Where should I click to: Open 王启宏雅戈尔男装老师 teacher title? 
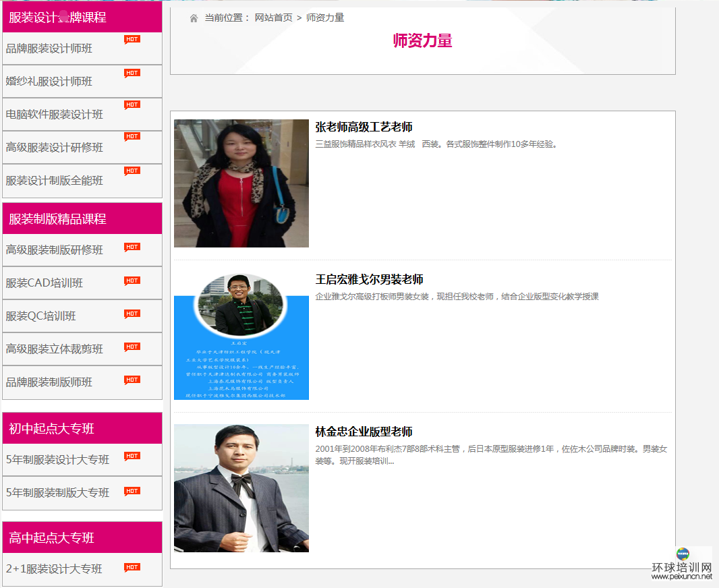click(369, 279)
